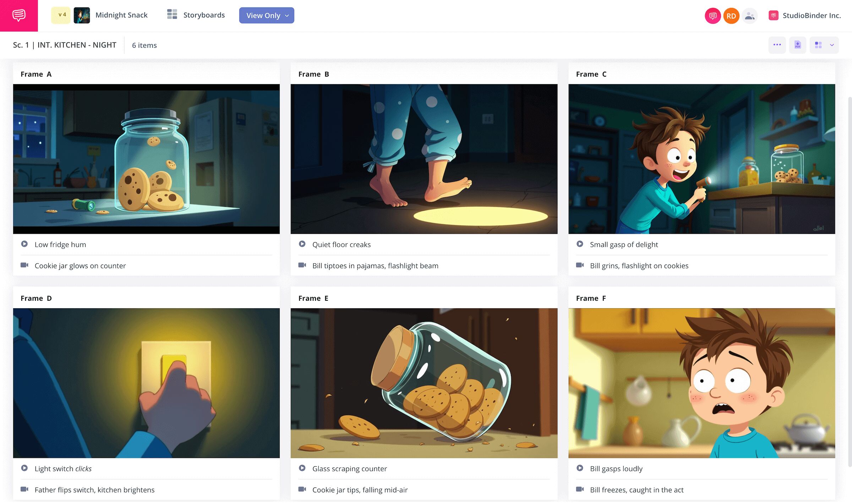The height and width of the screenshot is (504, 852).
Task: Click the sound icon beside Low fridge hum
Action: click(x=24, y=244)
